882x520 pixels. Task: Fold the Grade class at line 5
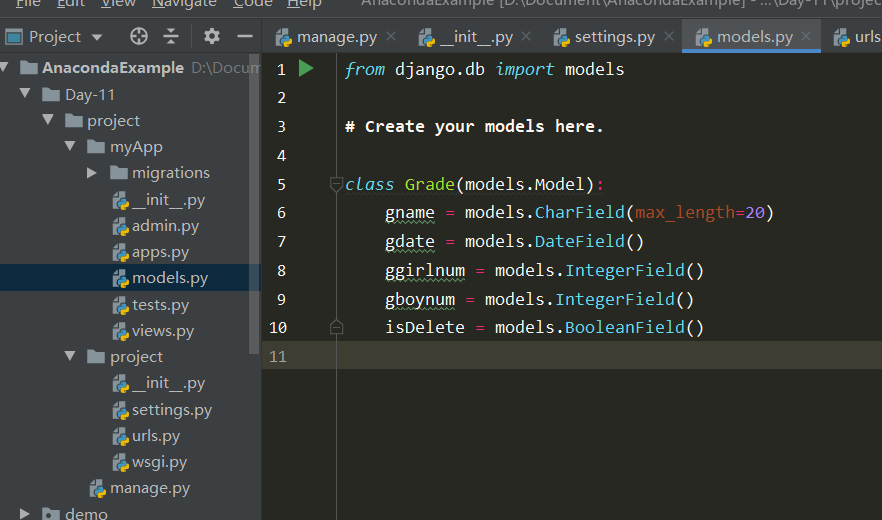[336, 184]
